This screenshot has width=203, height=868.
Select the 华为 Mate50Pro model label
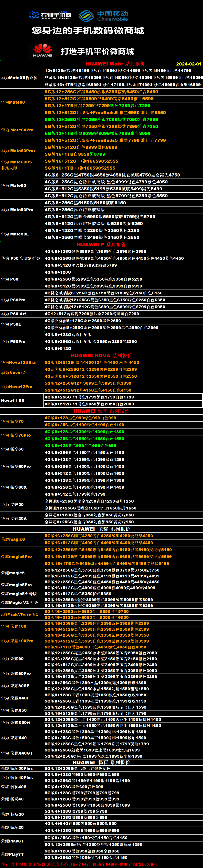pyautogui.click(x=17, y=210)
